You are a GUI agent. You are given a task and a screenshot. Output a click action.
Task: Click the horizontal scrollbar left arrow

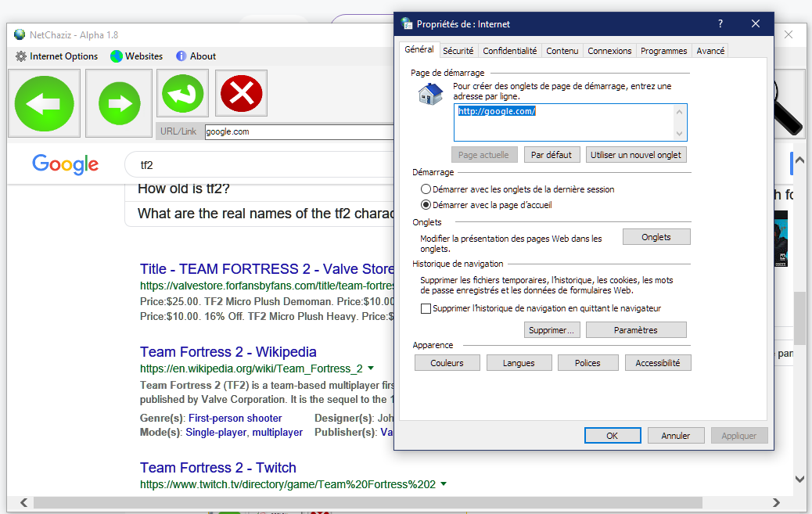point(23,502)
